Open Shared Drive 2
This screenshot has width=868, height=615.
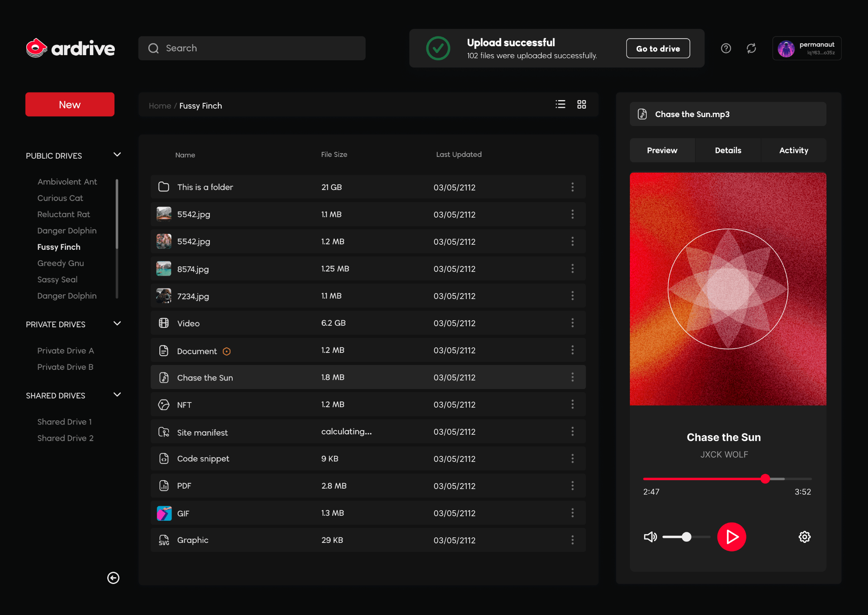coord(65,438)
